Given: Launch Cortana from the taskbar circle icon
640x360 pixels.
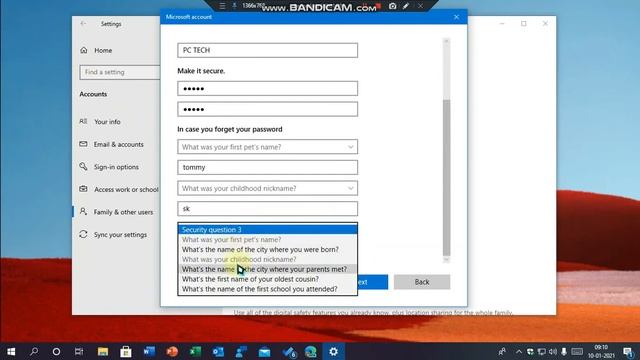Looking at the screenshot, I should click(56, 351).
